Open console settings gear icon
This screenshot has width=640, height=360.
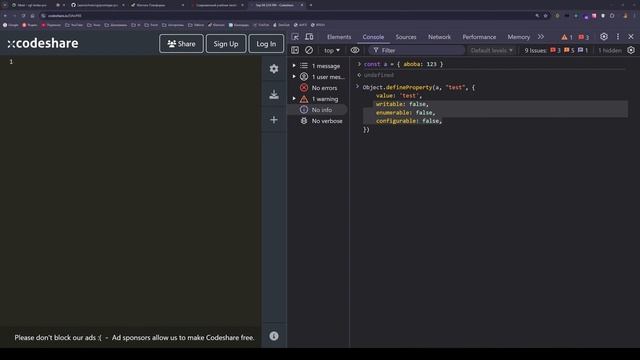click(x=631, y=50)
